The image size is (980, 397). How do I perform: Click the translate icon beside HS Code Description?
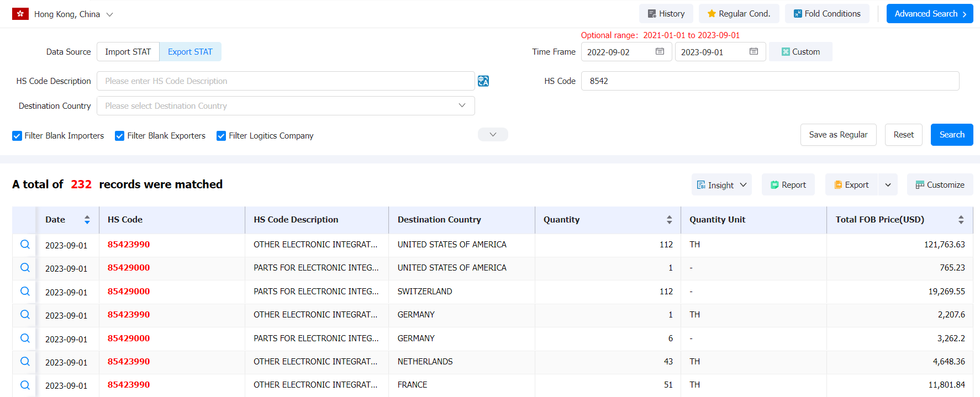[x=483, y=81]
